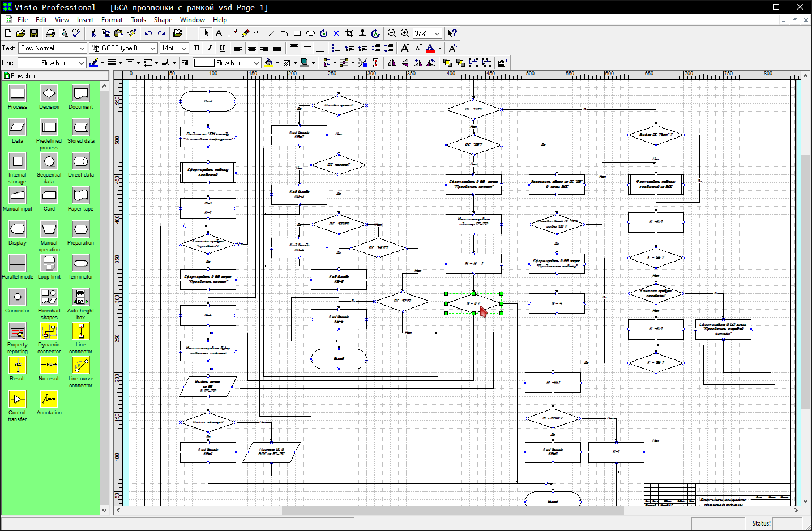
Task: Expand the GOST type B font dropdown
Action: pyautogui.click(x=152, y=48)
